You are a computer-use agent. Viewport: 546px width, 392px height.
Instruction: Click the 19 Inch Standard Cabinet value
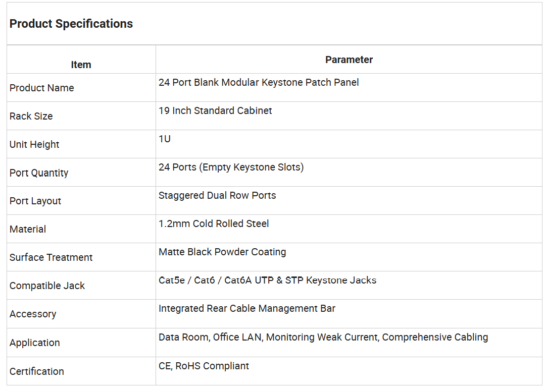[215, 110]
